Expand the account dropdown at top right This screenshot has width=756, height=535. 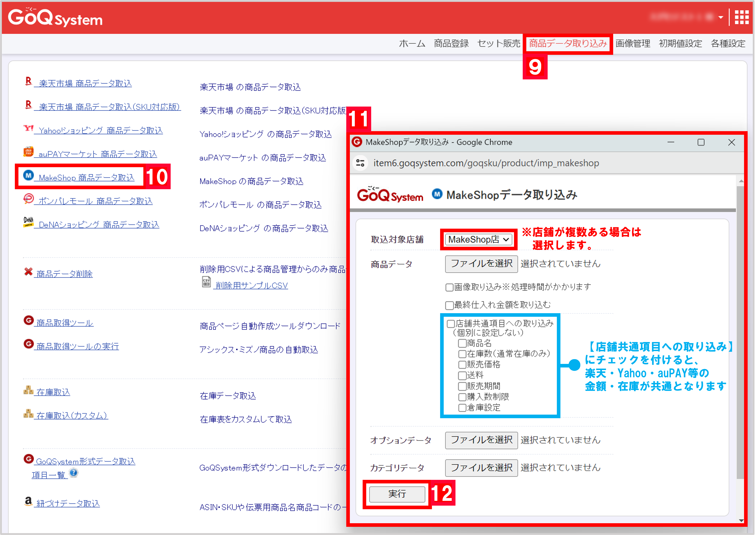721,17
